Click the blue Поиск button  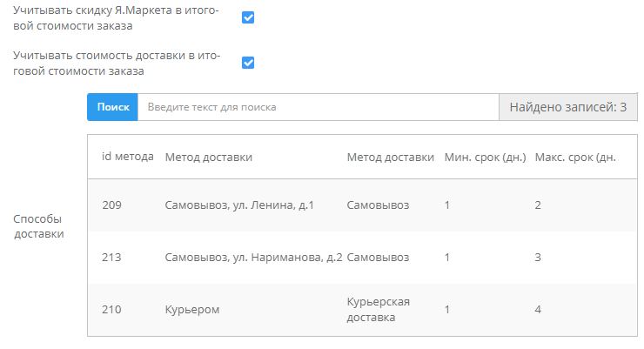pyautogui.click(x=112, y=107)
